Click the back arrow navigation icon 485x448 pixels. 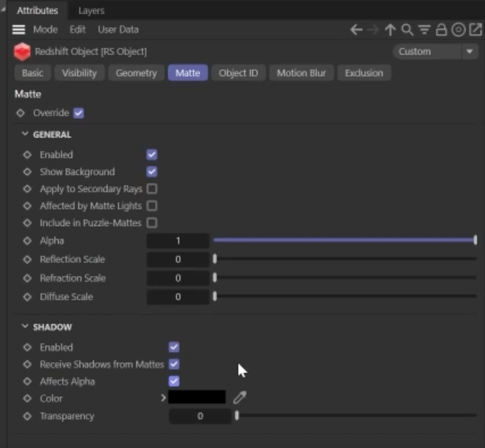(x=356, y=30)
